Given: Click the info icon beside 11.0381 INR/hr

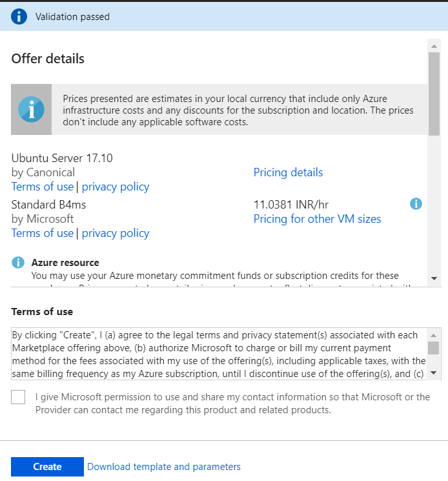Looking at the screenshot, I should (416, 204).
